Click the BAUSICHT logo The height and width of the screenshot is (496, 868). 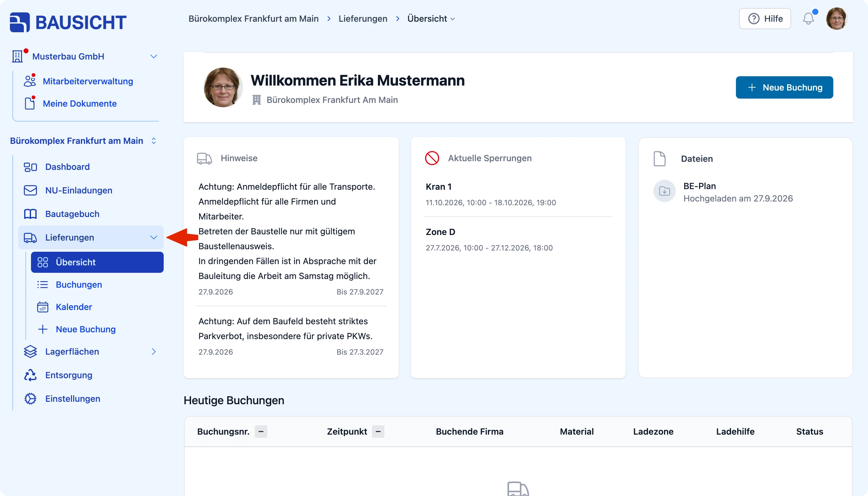[68, 23]
